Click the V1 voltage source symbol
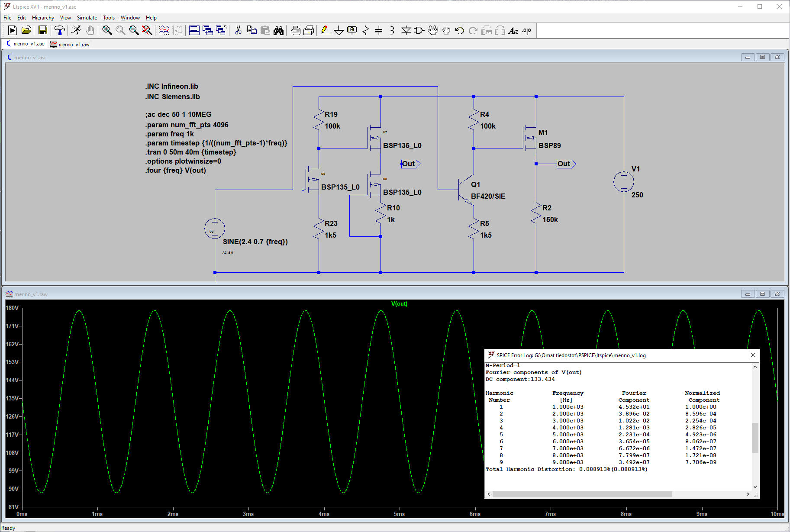 pos(624,182)
